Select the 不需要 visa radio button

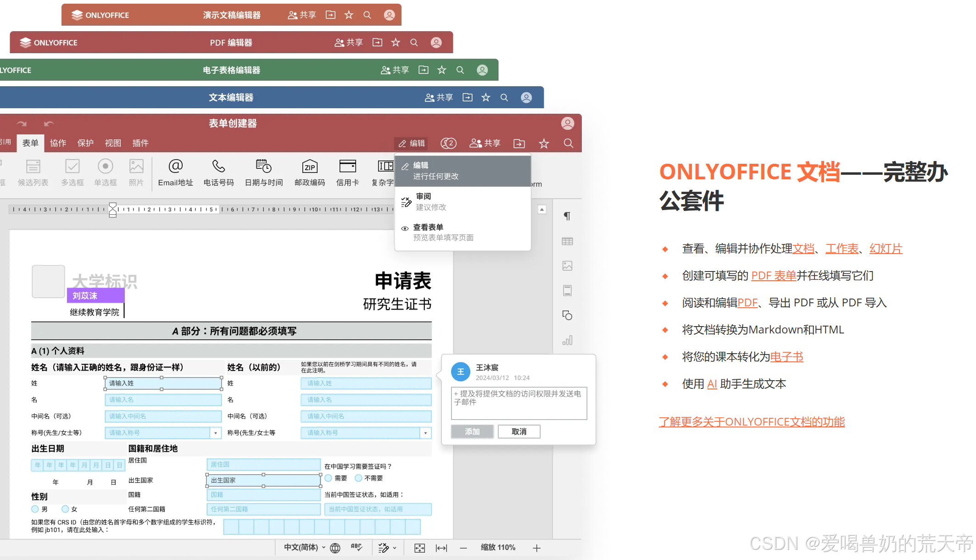click(x=358, y=478)
